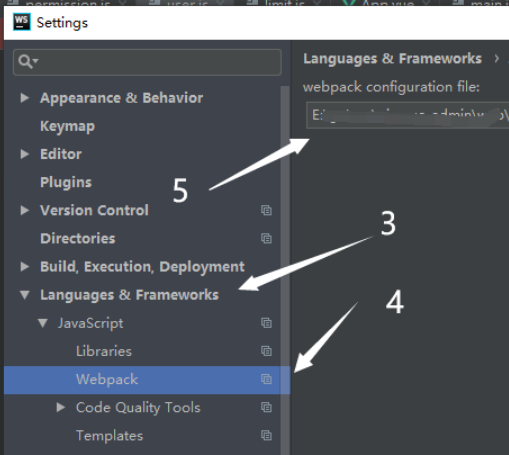Click project-level icon next to Libraries
Image resolution: width=509 pixels, height=455 pixels.
click(x=266, y=351)
